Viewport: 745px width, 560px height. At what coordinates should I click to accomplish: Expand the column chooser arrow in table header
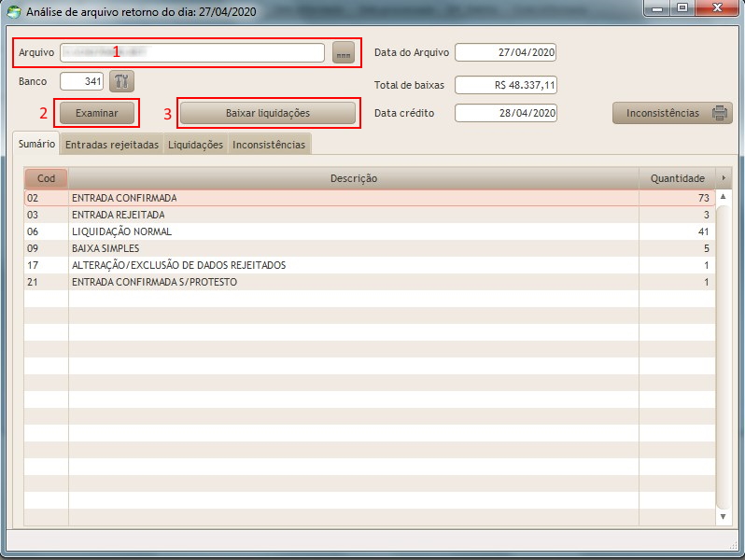coord(724,178)
